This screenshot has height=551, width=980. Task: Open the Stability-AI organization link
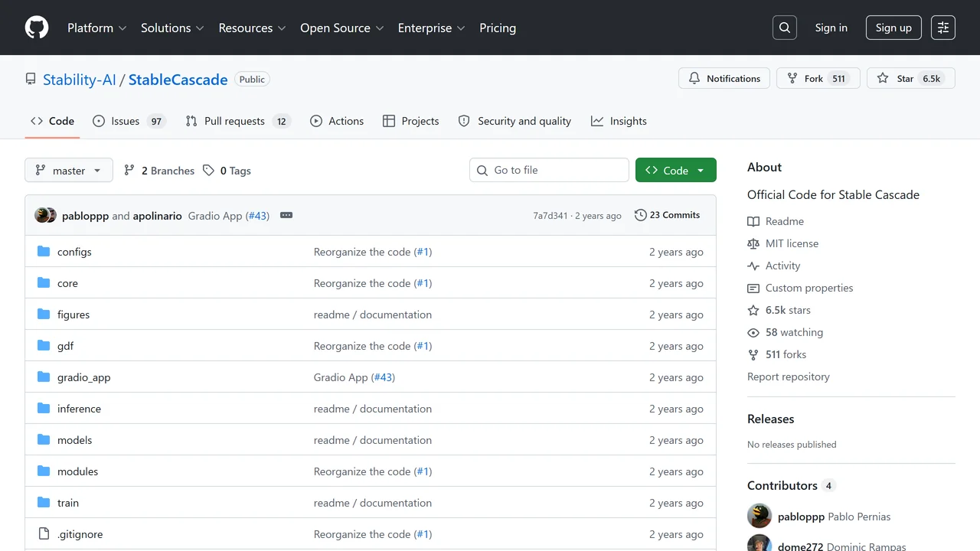[80, 80]
